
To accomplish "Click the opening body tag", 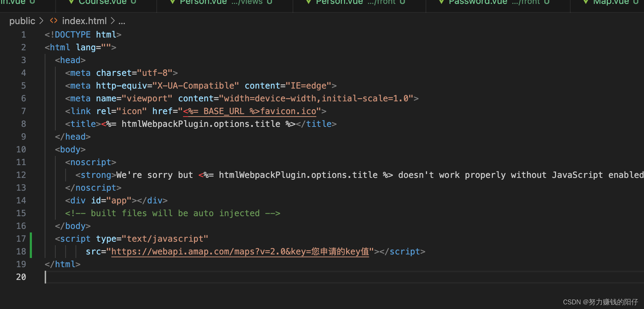I will pos(70,150).
